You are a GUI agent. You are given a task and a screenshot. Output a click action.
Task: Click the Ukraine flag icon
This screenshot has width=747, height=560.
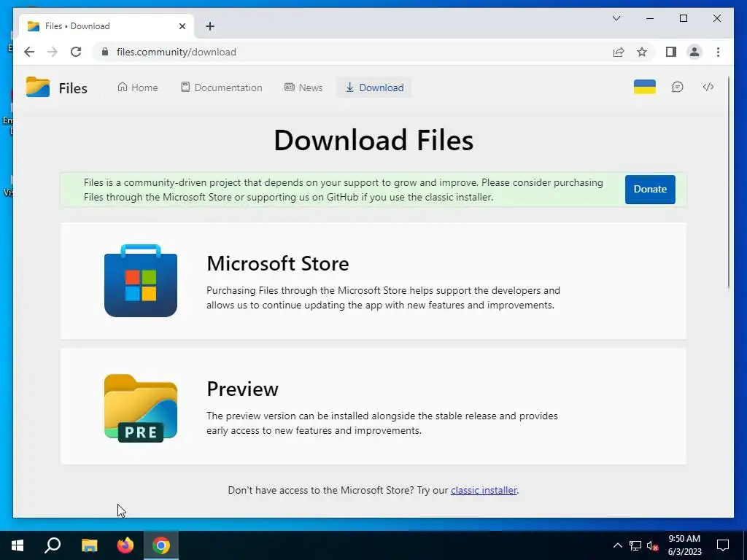point(645,87)
